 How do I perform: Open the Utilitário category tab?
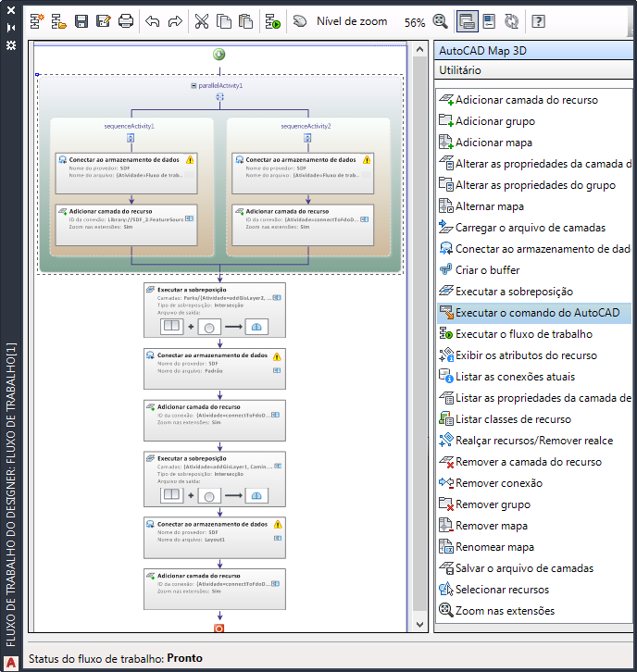pyautogui.click(x=533, y=69)
